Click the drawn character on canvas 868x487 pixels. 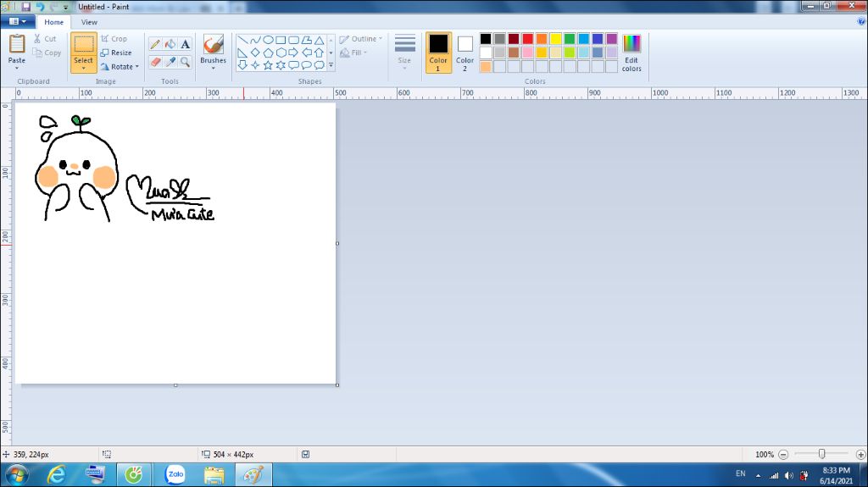(x=77, y=169)
